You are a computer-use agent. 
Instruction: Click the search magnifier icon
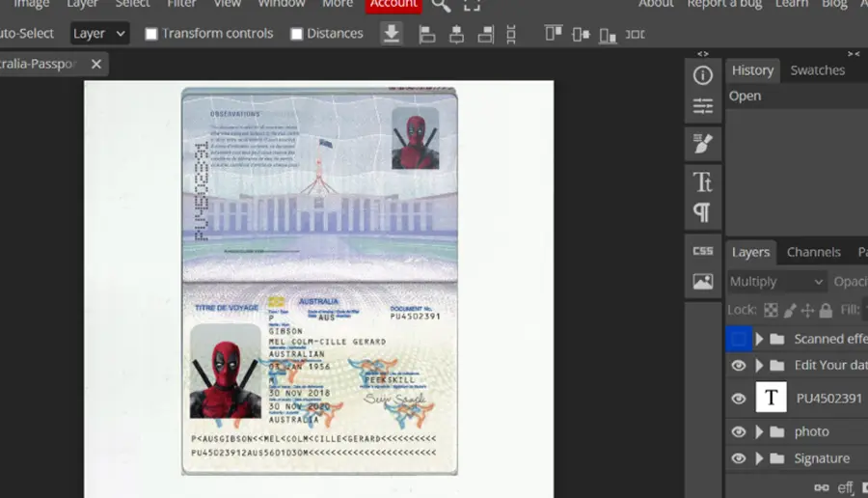(441, 5)
